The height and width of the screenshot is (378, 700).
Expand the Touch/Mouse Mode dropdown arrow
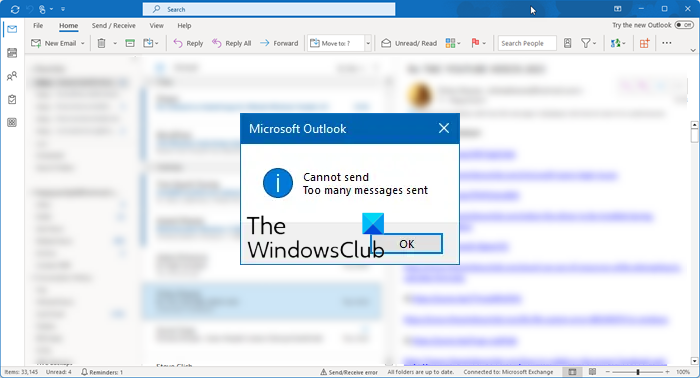point(51,9)
